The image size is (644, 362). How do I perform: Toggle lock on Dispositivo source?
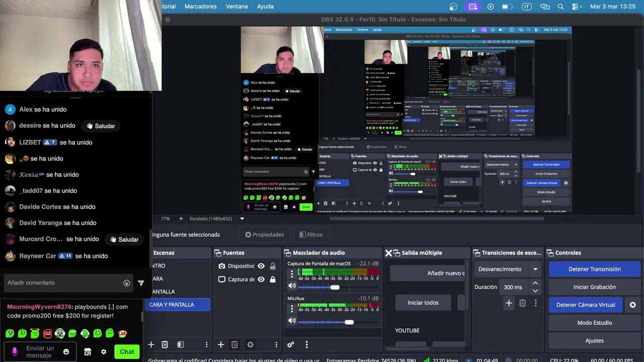point(273,266)
